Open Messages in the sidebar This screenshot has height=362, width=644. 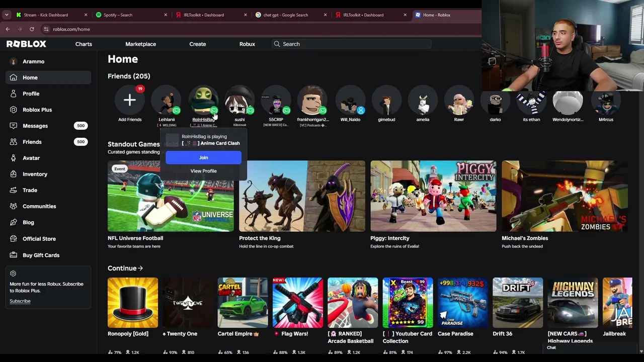click(x=35, y=126)
